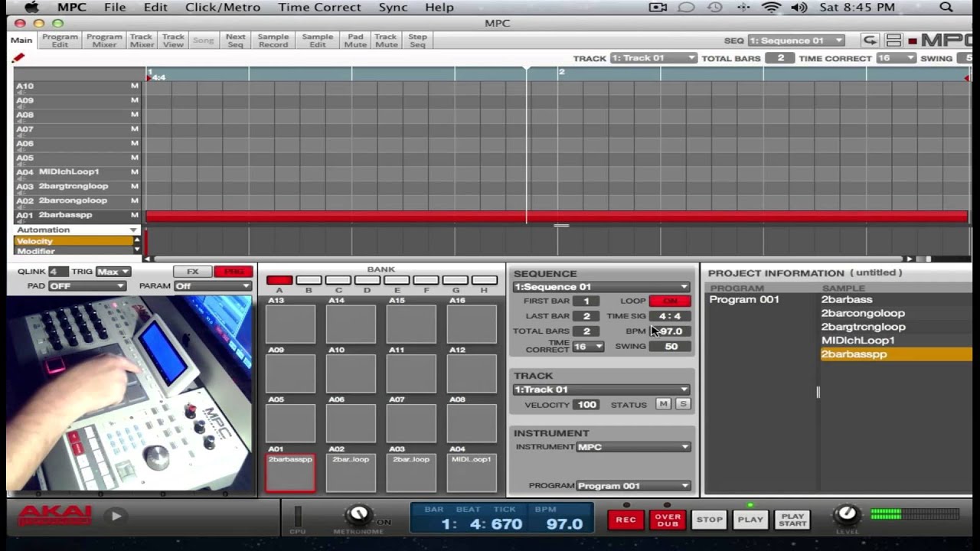Open the TRIG Max dropdown
The width and height of the screenshot is (980, 551).
[113, 272]
